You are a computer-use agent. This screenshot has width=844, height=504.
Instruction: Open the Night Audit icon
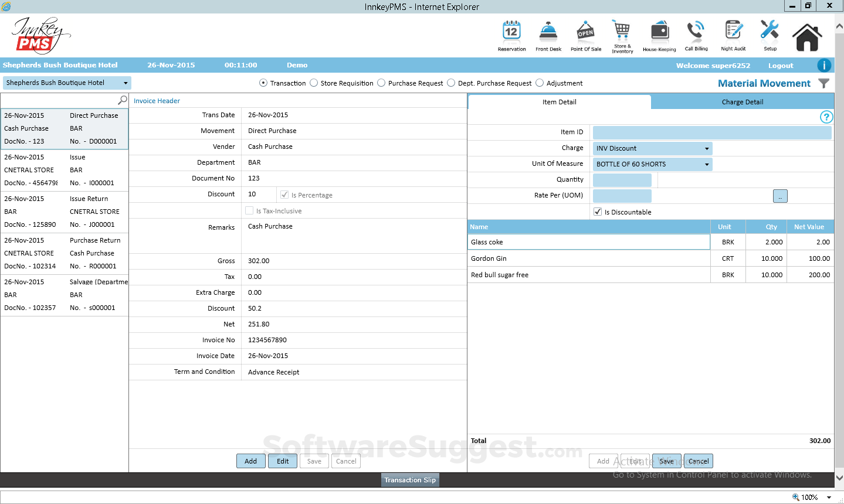tap(734, 31)
